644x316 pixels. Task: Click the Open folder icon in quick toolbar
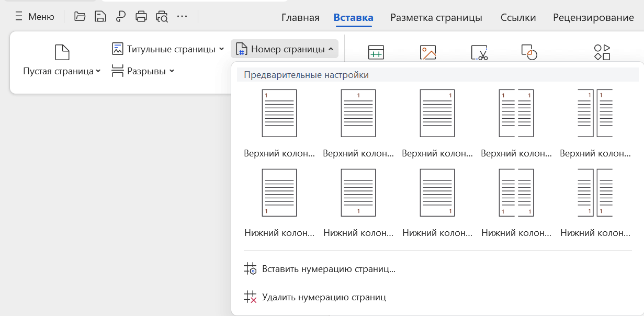[x=80, y=17]
